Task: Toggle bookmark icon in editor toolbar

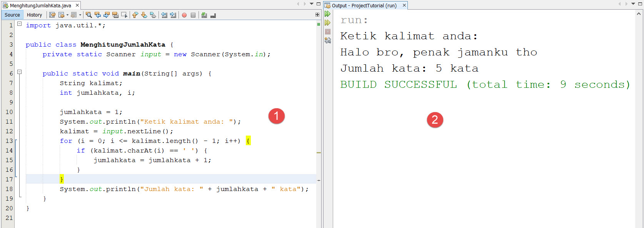Action: click(153, 15)
